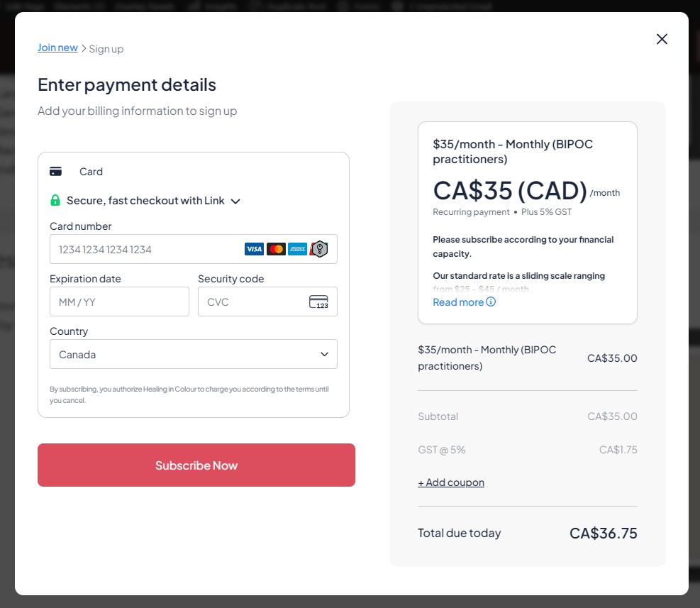Close the payment details dialog
700x608 pixels.
coord(662,39)
